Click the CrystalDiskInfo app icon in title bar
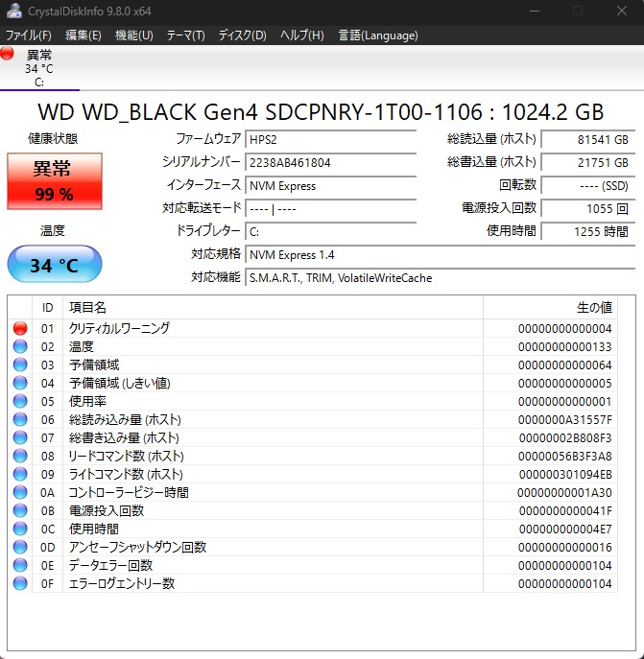Screen dimensions: 644x659 point(13,11)
